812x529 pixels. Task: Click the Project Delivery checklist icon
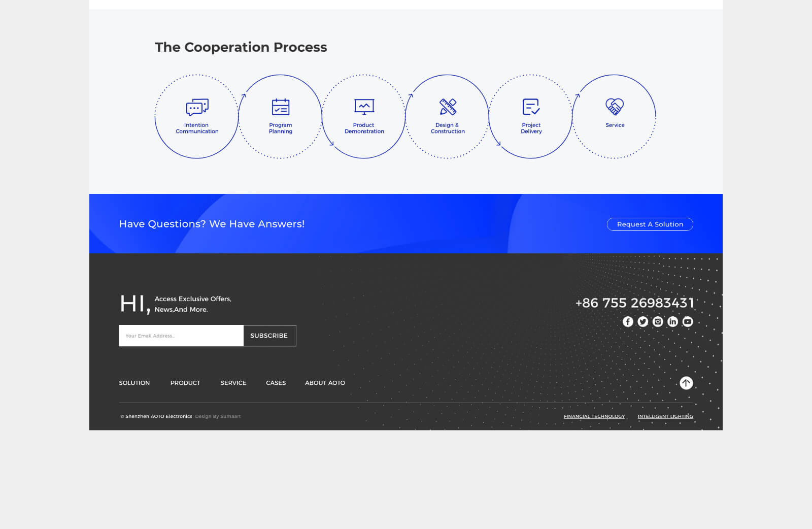pyautogui.click(x=531, y=107)
